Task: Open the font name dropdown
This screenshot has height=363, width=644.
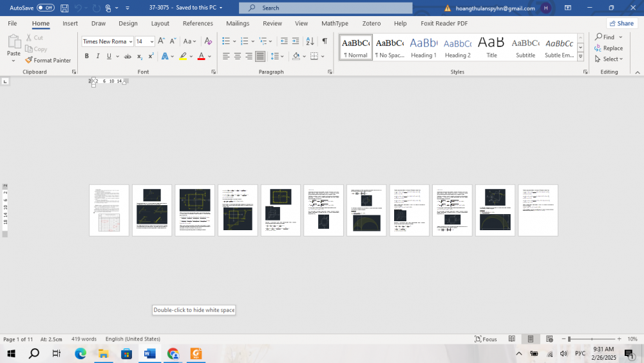Action: (131, 41)
